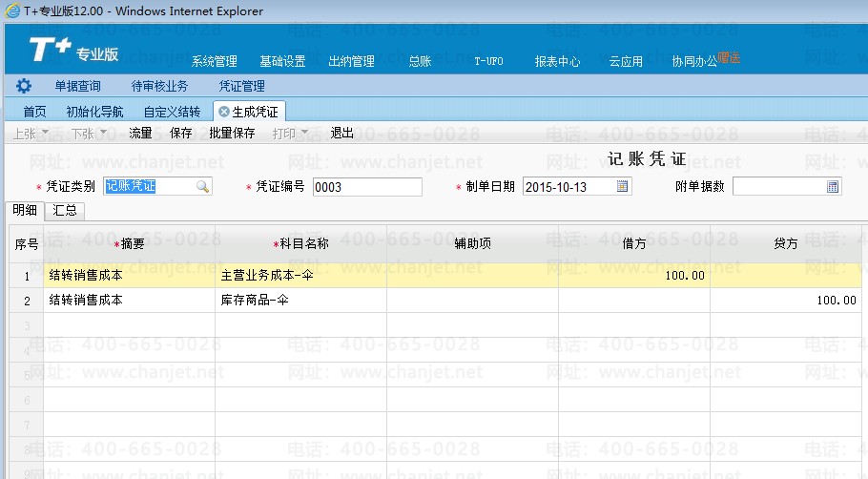This screenshot has height=479, width=868.
Task: Open the date picker calendar icon
Action: click(623, 187)
